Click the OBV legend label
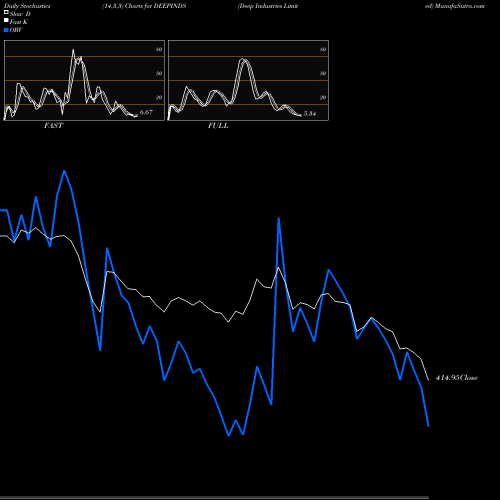This screenshot has width=500, height=500. (16, 30)
